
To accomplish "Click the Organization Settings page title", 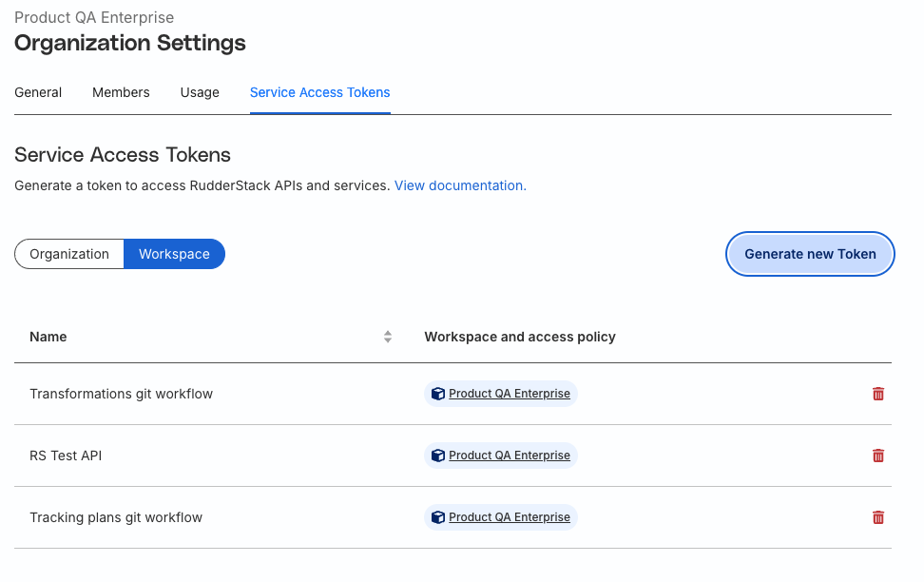I will (x=130, y=43).
